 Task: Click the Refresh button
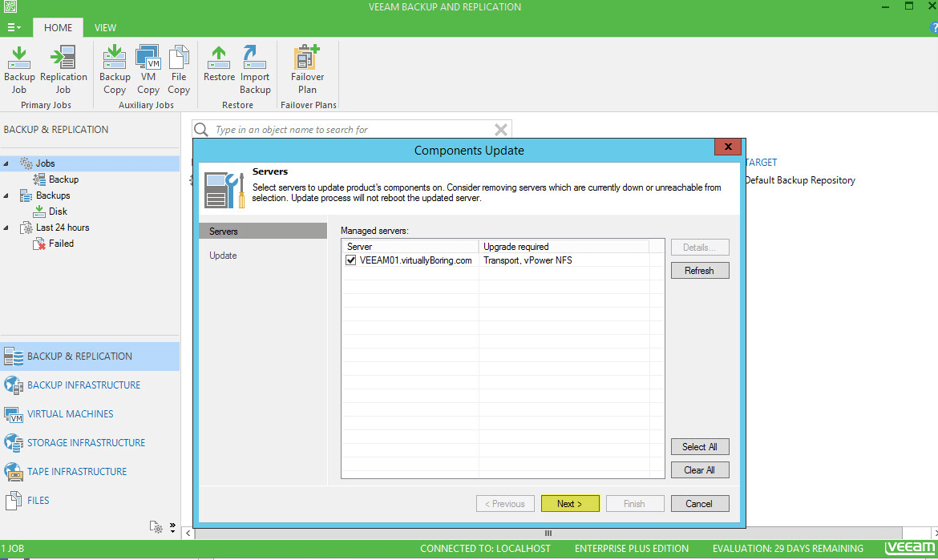[700, 271]
